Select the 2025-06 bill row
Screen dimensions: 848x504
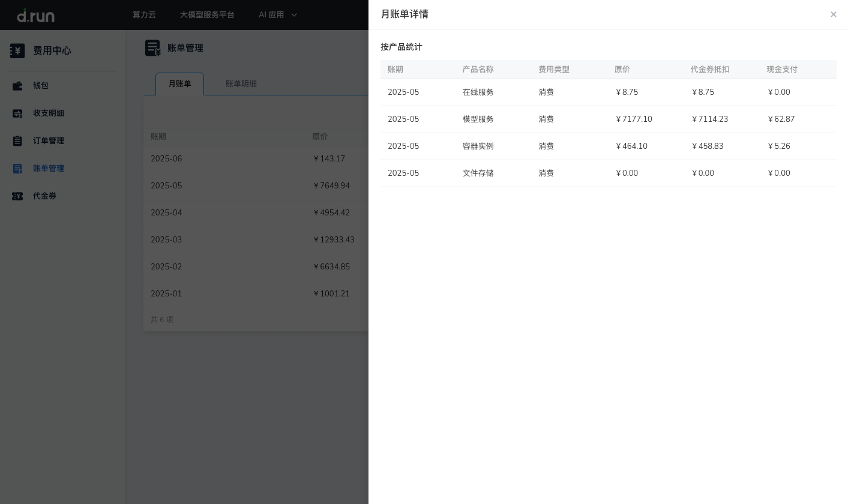coord(256,159)
